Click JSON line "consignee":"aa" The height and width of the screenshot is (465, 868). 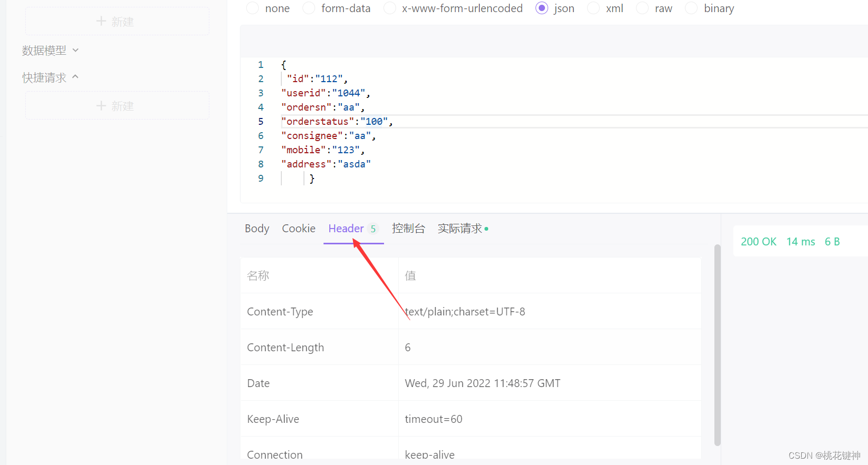(329, 136)
